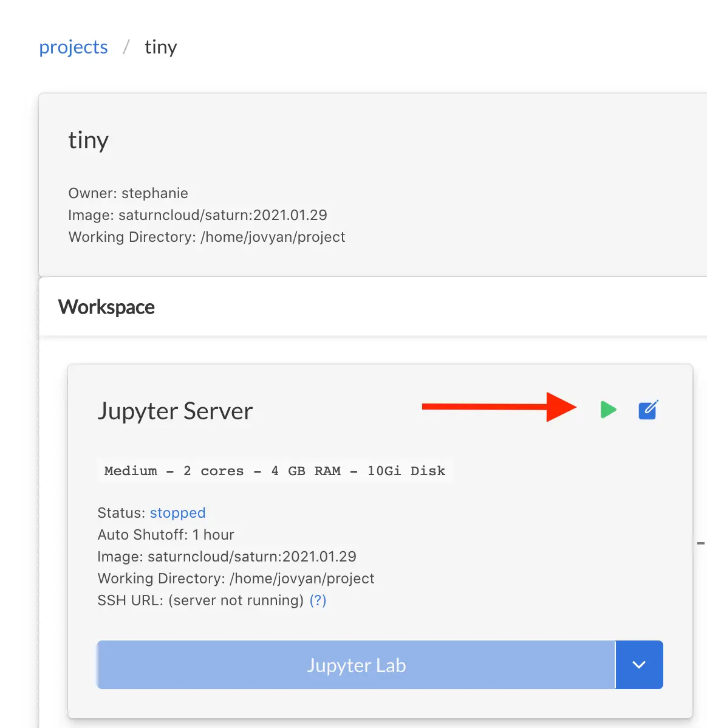Viewport: 707px width, 728px height.
Task: Start the Jupyter Server with the green play icon
Action: coord(608,410)
